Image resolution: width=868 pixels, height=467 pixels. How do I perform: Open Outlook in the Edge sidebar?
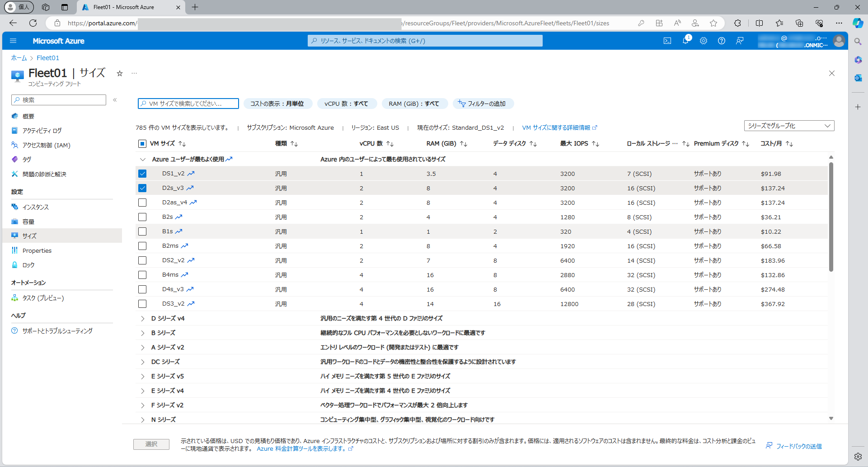(858, 78)
